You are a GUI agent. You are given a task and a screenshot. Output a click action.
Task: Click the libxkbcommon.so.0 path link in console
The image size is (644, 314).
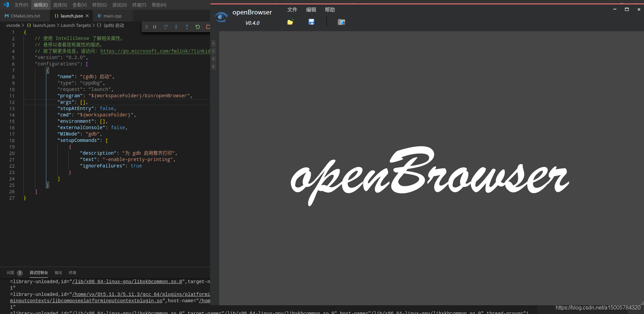point(127,281)
